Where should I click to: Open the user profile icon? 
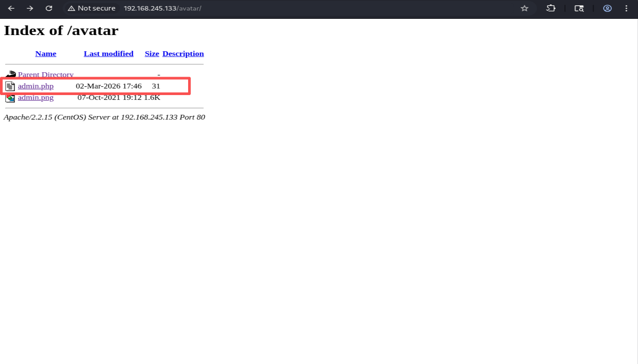[x=607, y=8]
